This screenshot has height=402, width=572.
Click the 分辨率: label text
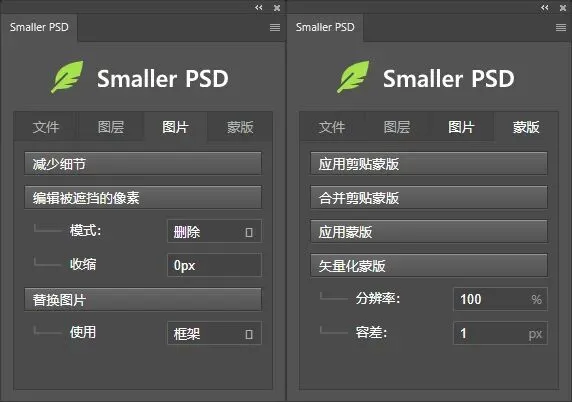tap(378, 298)
